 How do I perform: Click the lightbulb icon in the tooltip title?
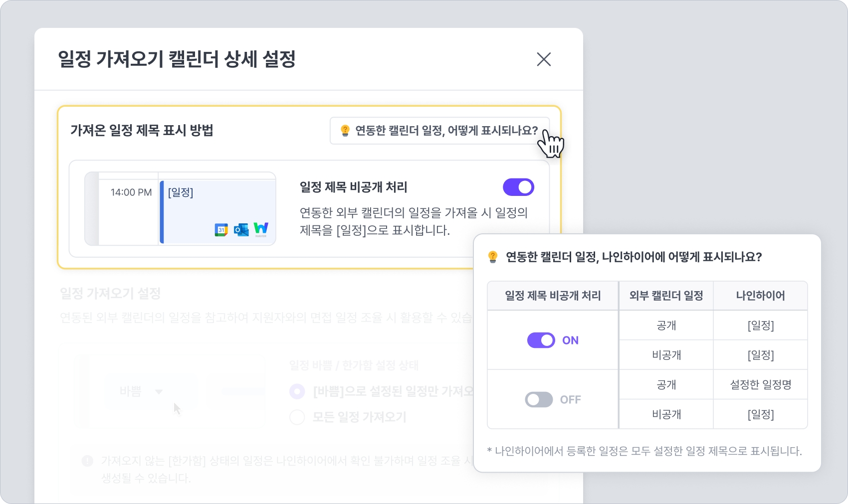[493, 257]
